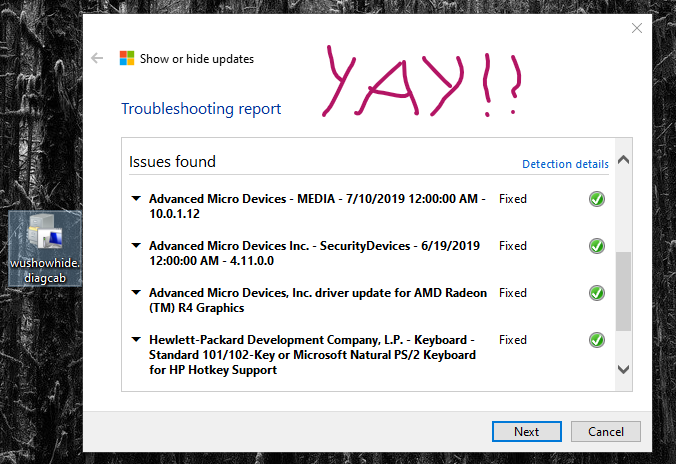Open the Detection details link

(565, 164)
